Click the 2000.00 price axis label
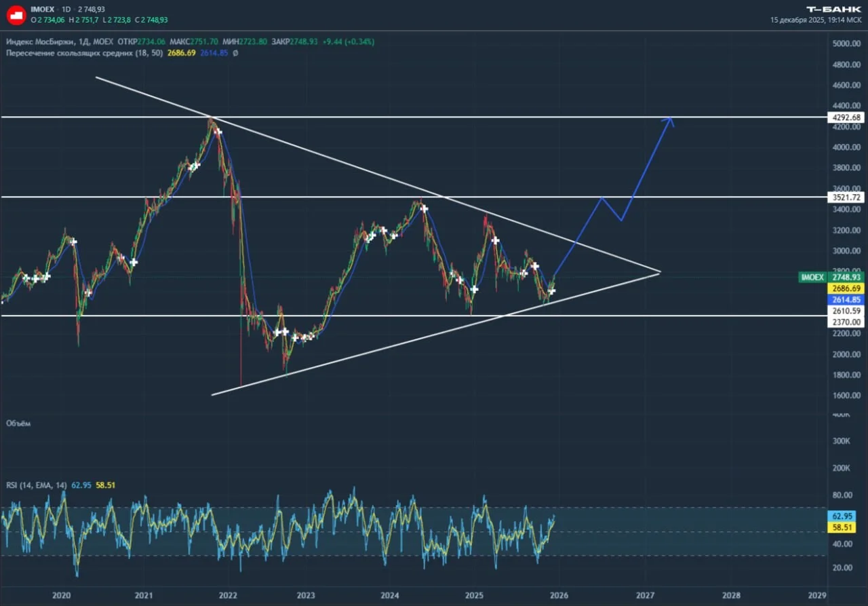Screen dimensions: 868x606 click(x=846, y=354)
